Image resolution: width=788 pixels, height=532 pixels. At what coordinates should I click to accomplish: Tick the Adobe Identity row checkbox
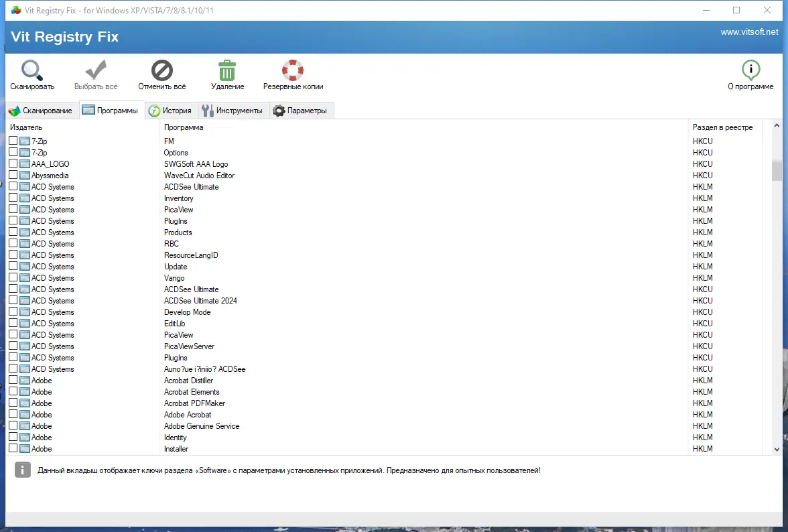tap(13, 437)
